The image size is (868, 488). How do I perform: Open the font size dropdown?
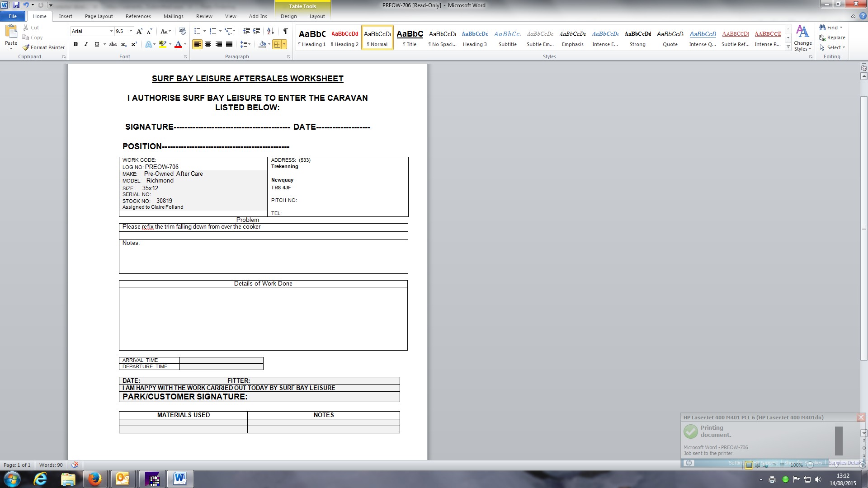pyautogui.click(x=131, y=31)
